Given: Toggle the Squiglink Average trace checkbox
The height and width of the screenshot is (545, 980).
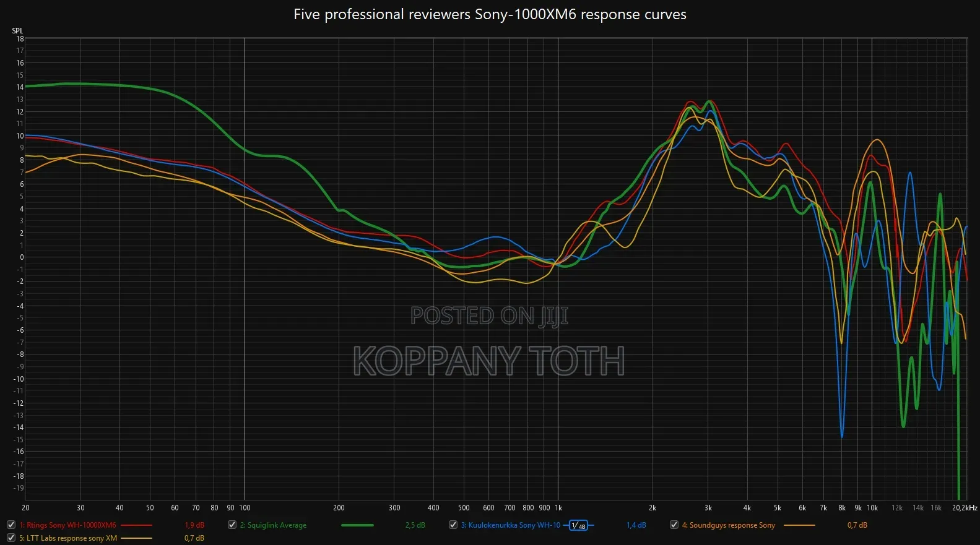Looking at the screenshot, I should [x=232, y=525].
